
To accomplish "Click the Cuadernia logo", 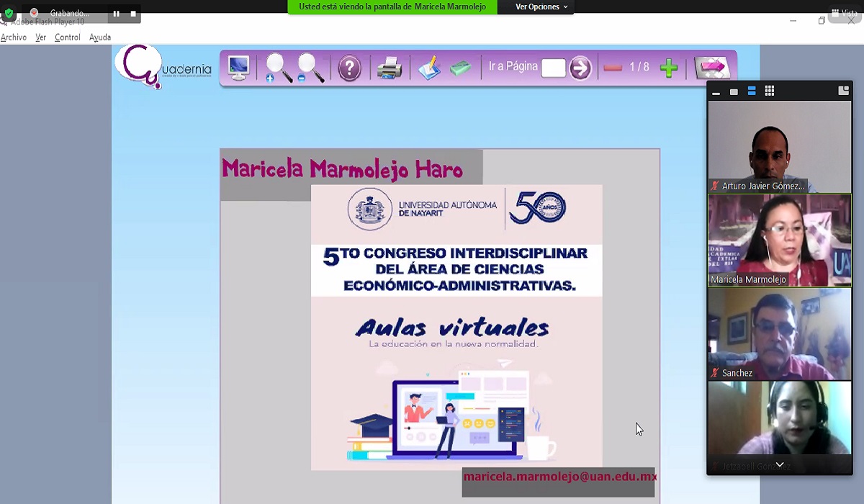I will tap(163, 66).
